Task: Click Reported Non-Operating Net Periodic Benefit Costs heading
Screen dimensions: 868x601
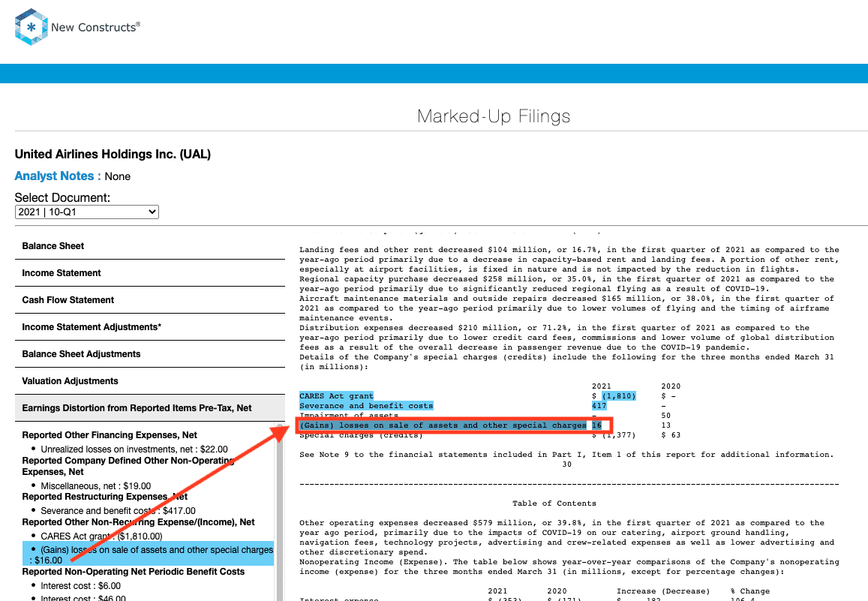Action: click(134, 571)
